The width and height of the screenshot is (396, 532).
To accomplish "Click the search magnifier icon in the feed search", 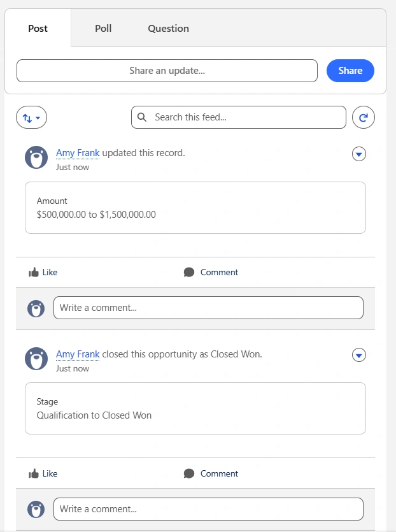I will (x=142, y=117).
